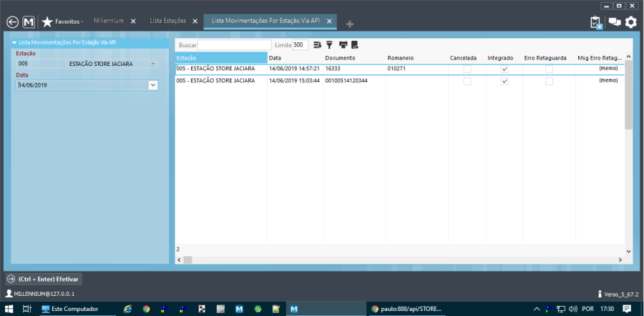This screenshot has height=316, width=644.
Task: Sort by the Cancelada column header
Action: [467, 58]
